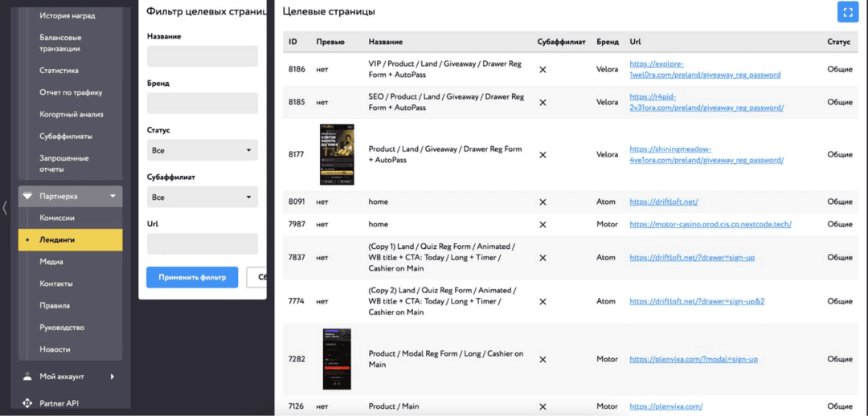The height and width of the screenshot is (416, 868).
Task: Click the Бренд filter input field
Action: pos(203,103)
